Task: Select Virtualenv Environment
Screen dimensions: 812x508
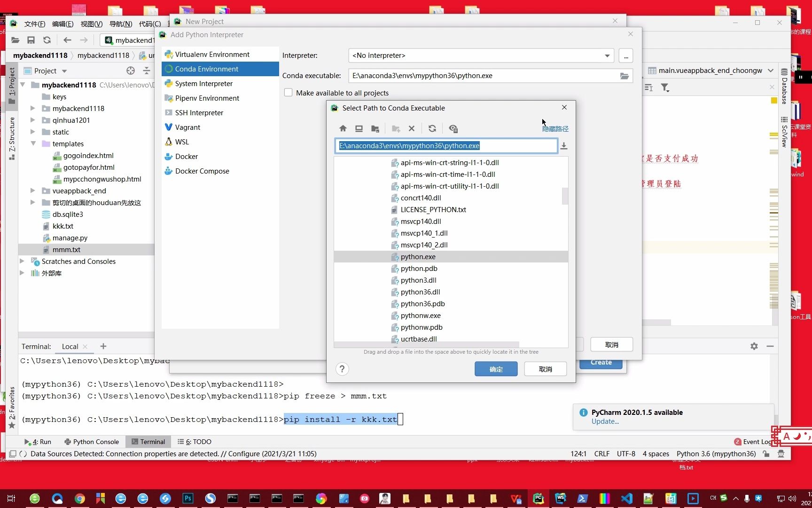Action: tap(220, 54)
